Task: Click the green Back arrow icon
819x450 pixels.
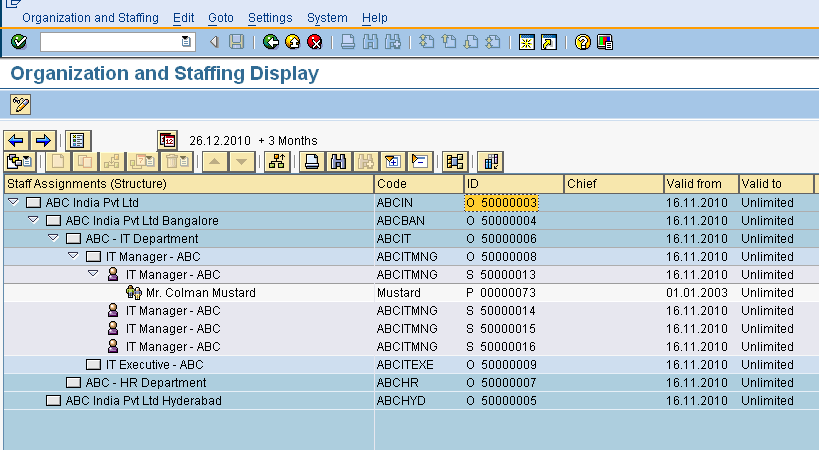Action: click(x=271, y=42)
